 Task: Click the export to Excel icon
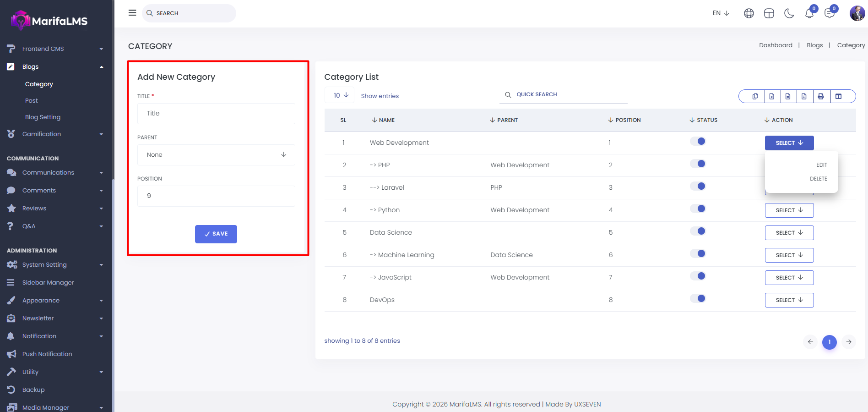pos(771,96)
